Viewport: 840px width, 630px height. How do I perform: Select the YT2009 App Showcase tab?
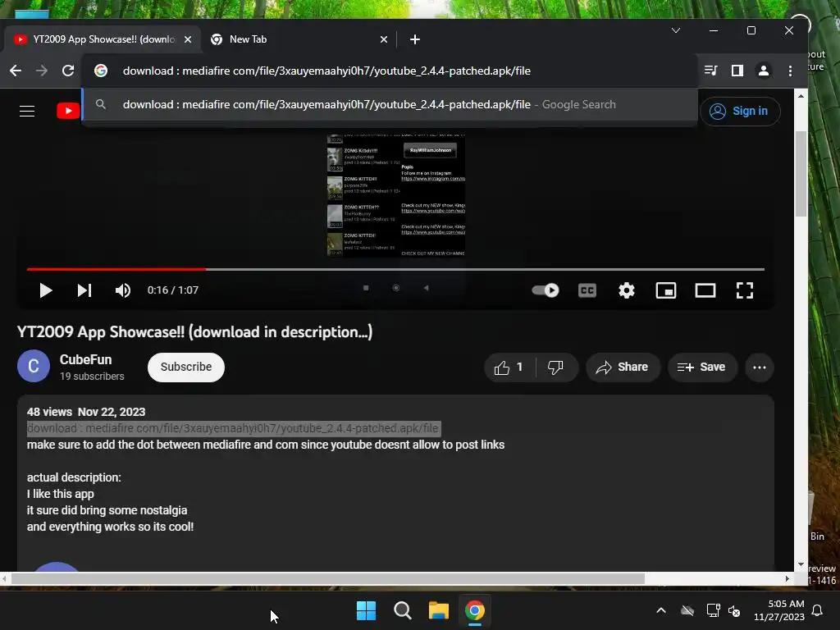coord(102,39)
